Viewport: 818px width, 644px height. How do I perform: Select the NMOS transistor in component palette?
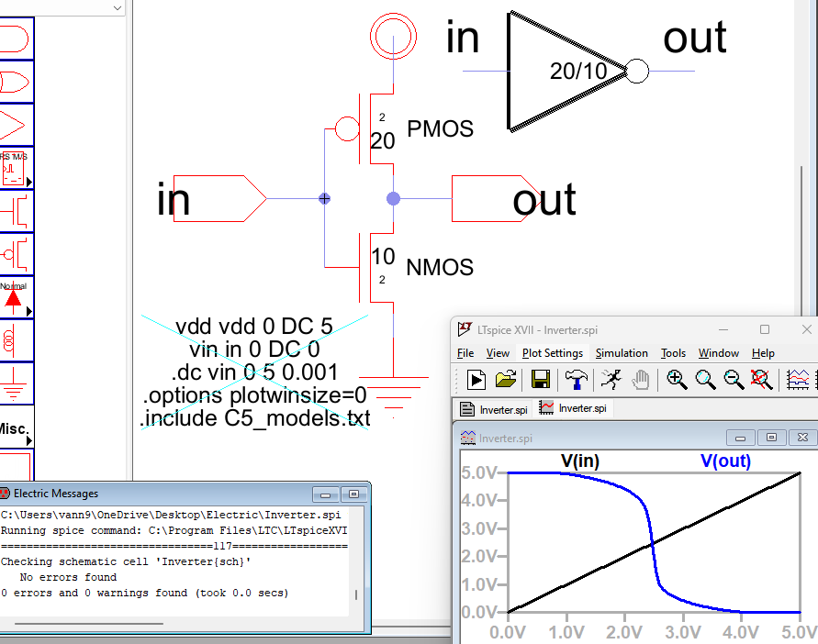[x=16, y=211]
